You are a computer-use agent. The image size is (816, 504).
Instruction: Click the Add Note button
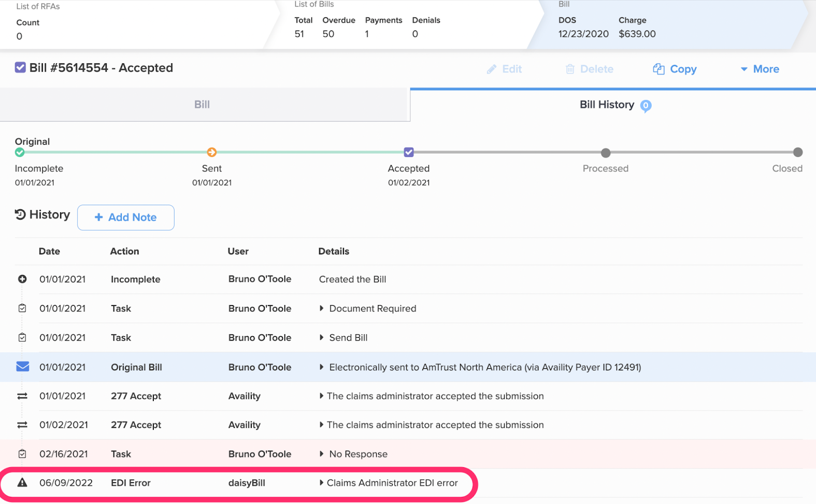click(x=126, y=218)
